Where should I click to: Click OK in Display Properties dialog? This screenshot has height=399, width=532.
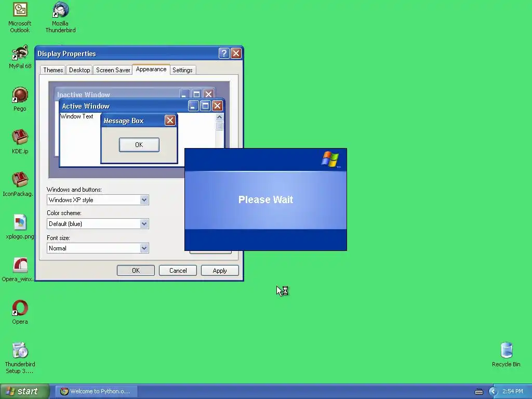coord(136,270)
